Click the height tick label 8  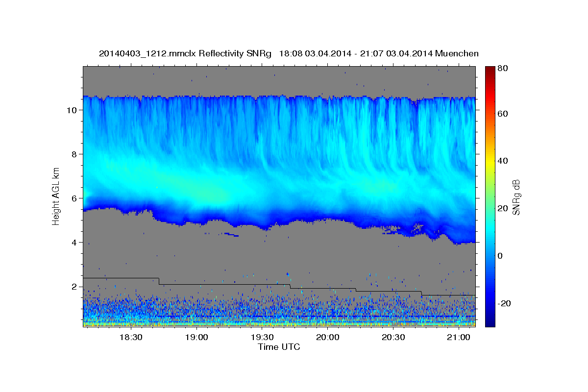74,154
